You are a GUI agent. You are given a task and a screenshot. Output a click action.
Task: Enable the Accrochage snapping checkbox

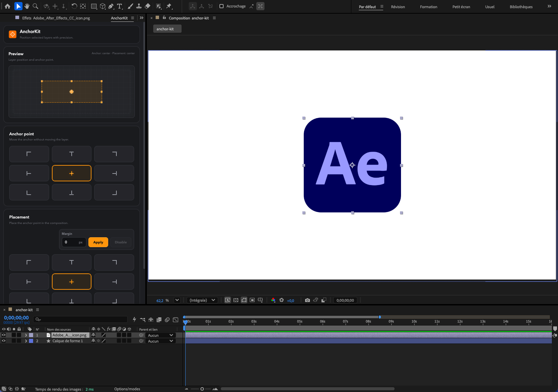click(221, 6)
